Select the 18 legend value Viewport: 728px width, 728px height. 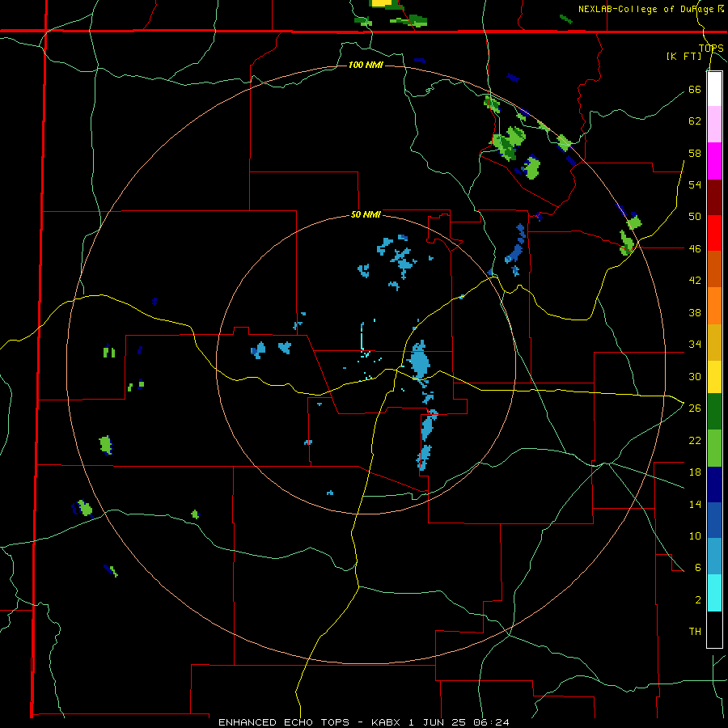[695, 472]
